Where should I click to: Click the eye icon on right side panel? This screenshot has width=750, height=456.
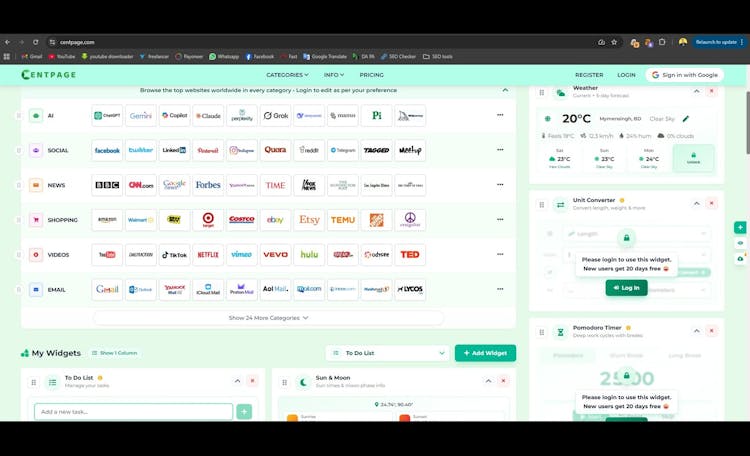[x=740, y=243]
